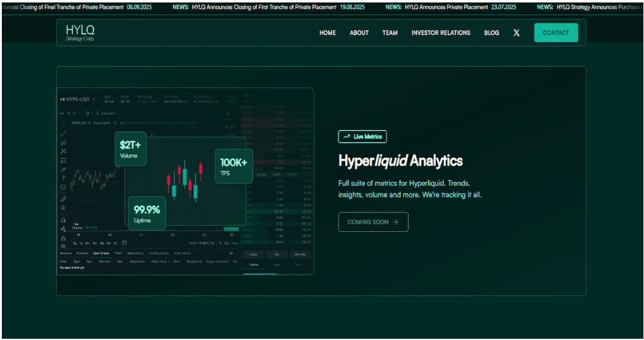The image size is (644, 340).
Task: Open news HYLQ Announces Private Placement 23.07.2025
Action: point(451,7)
